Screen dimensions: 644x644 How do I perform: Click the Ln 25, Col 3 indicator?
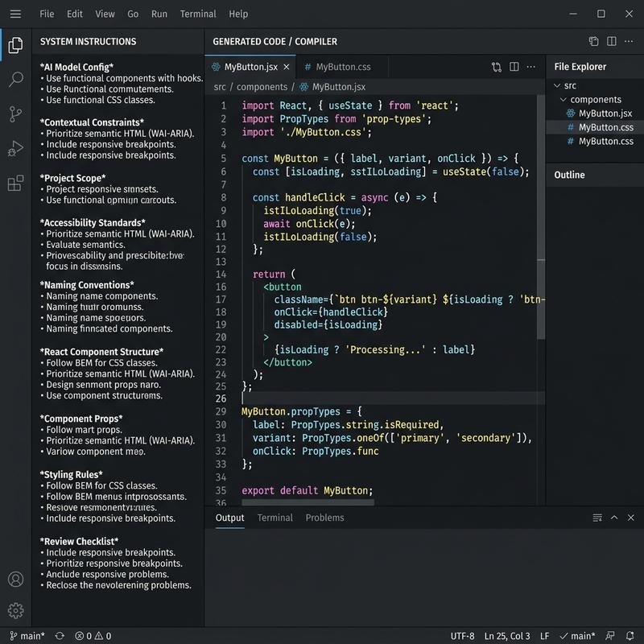[507, 636]
